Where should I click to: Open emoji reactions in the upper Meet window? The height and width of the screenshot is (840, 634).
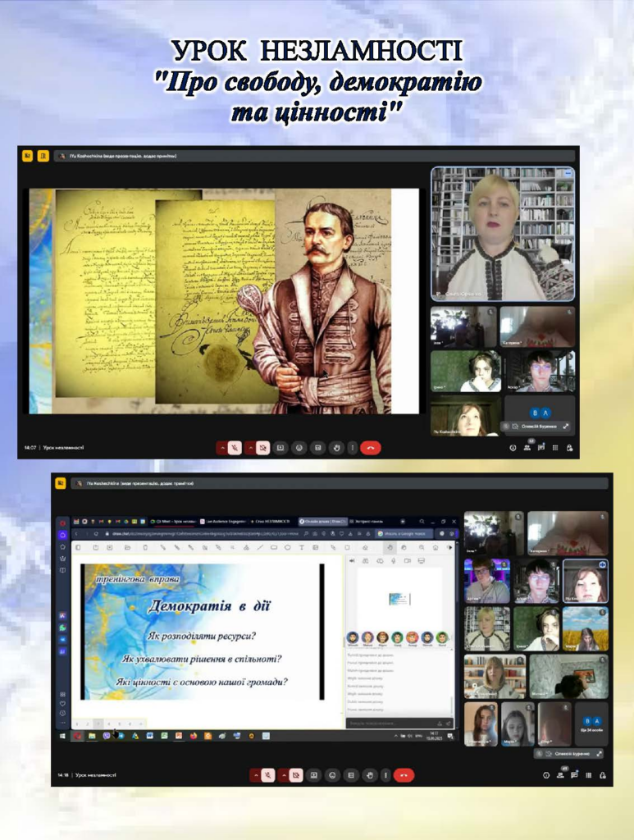(299, 448)
